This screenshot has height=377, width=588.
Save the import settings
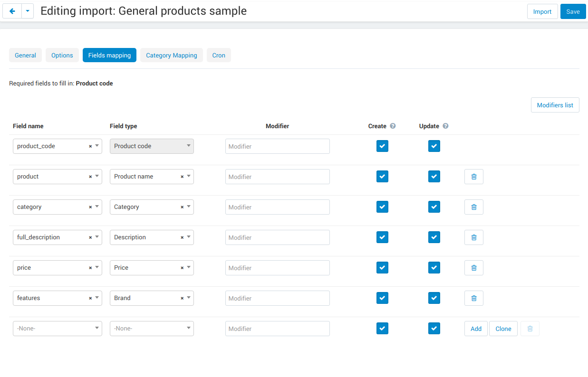point(573,11)
